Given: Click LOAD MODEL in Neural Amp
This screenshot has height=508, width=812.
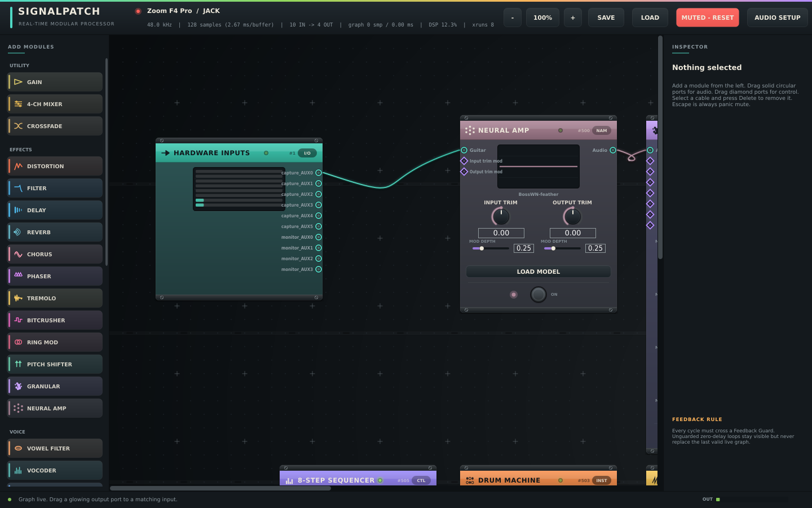Looking at the screenshot, I should (x=539, y=271).
